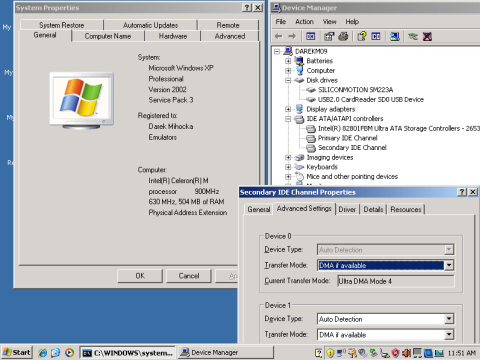Select the Secondary IDE Channel entry
The height and width of the screenshot is (360, 480).
[x=352, y=148]
